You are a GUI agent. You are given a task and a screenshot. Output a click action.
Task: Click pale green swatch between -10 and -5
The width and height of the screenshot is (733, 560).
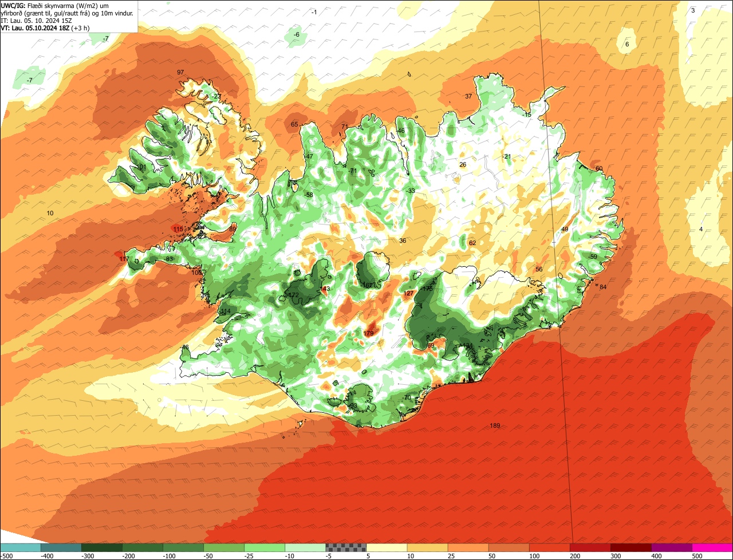[305, 547]
